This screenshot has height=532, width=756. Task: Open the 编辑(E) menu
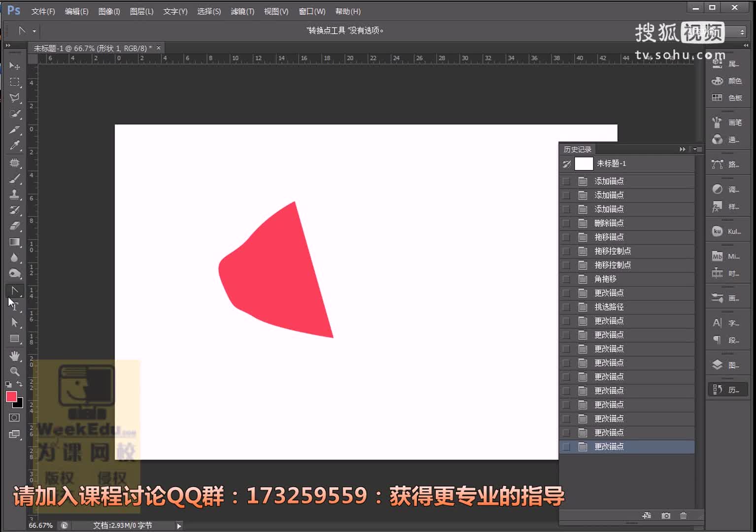click(76, 11)
